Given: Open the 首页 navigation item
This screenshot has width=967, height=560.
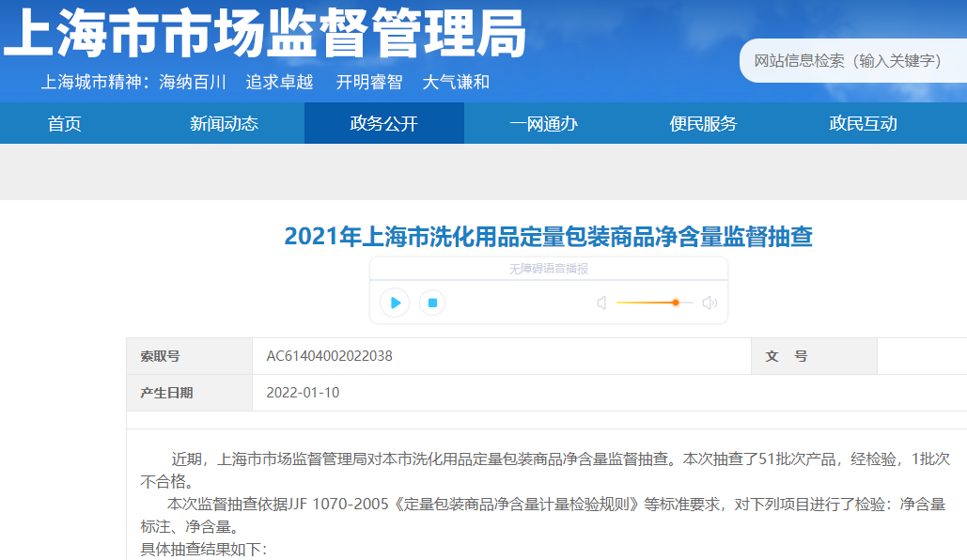Looking at the screenshot, I should (x=65, y=123).
